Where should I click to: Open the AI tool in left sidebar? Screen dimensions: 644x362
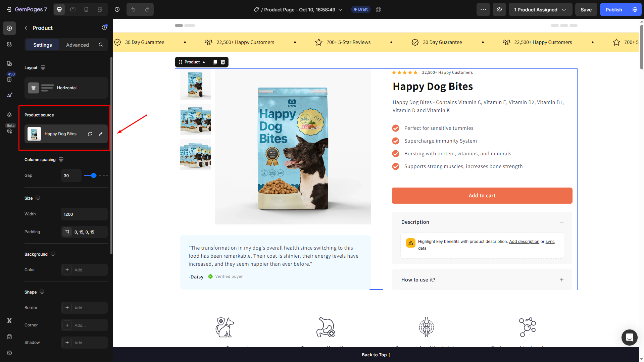(9, 95)
